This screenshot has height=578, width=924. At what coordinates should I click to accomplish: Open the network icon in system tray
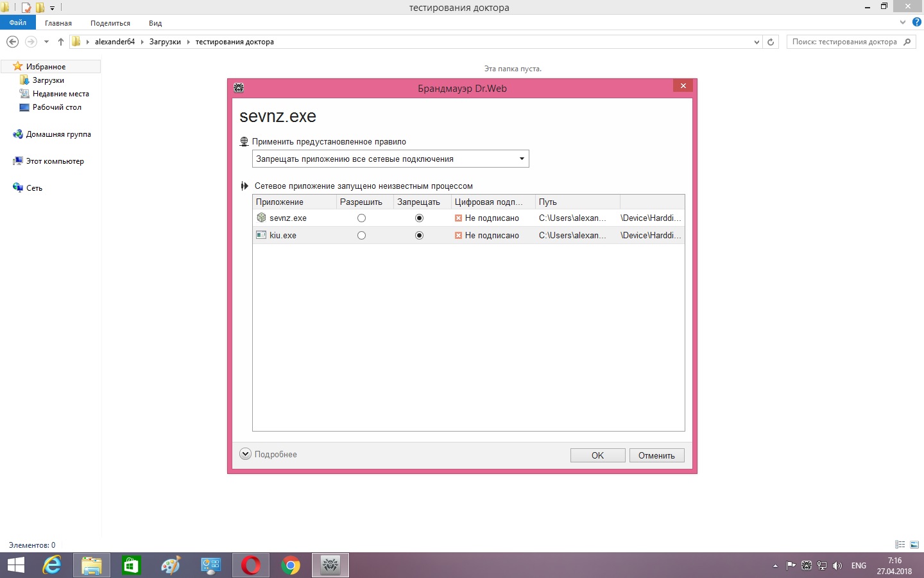(x=822, y=566)
